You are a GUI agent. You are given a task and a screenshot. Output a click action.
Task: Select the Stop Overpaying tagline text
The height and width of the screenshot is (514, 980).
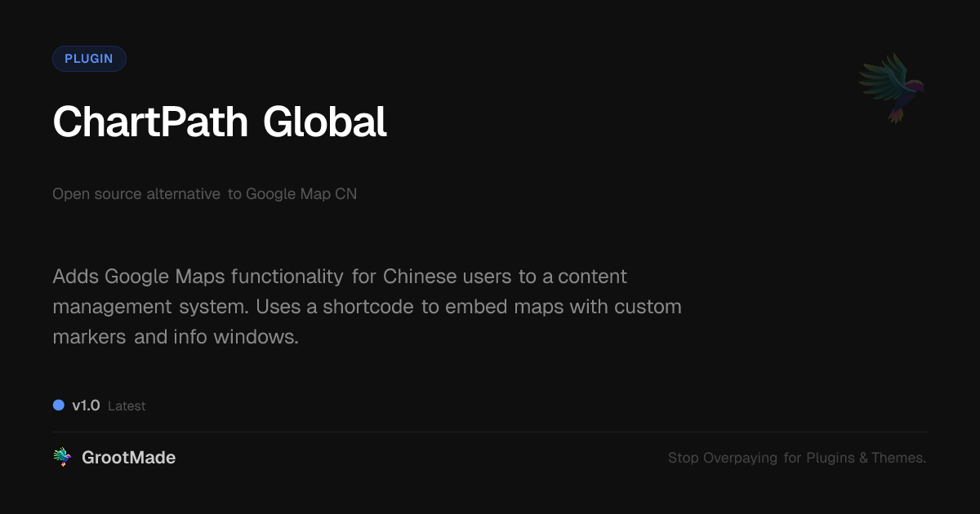tap(796, 458)
